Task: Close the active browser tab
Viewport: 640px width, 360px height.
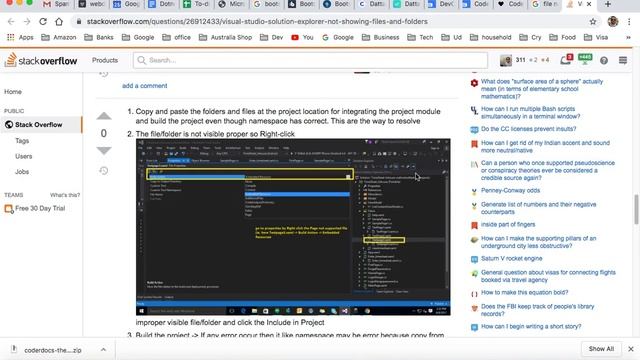Action: [589, 4]
